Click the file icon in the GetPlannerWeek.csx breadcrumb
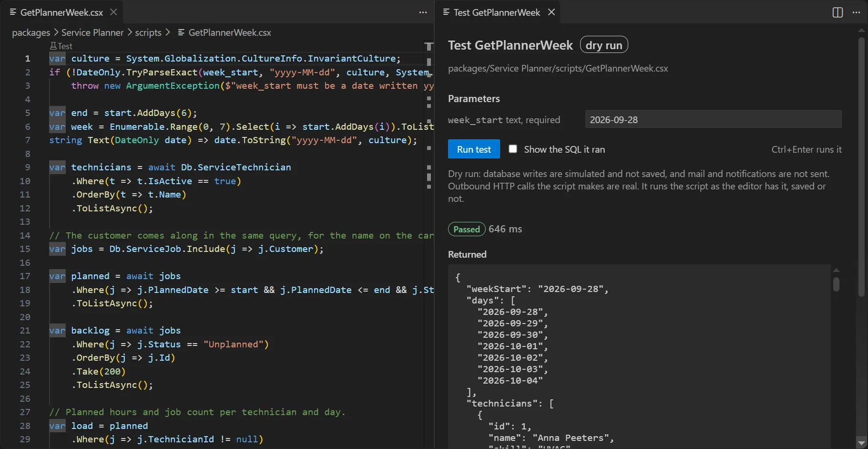The image size is (868, 449). 181,32
